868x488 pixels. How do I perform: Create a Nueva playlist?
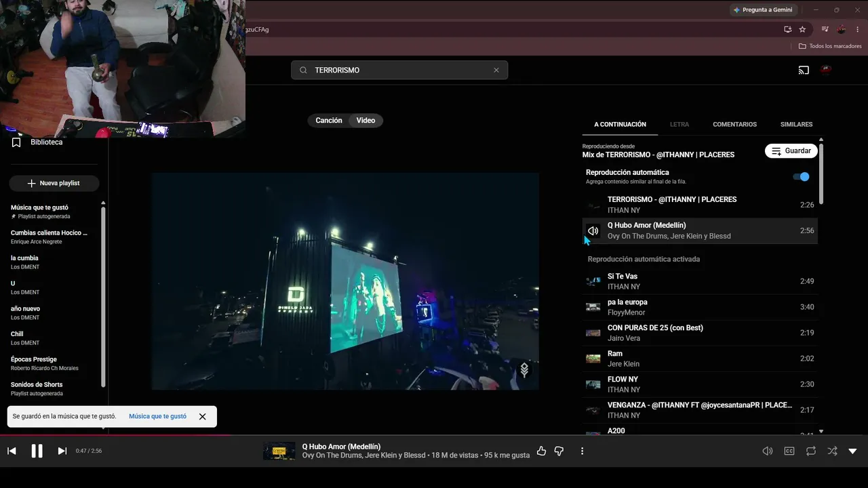(54, 183)
